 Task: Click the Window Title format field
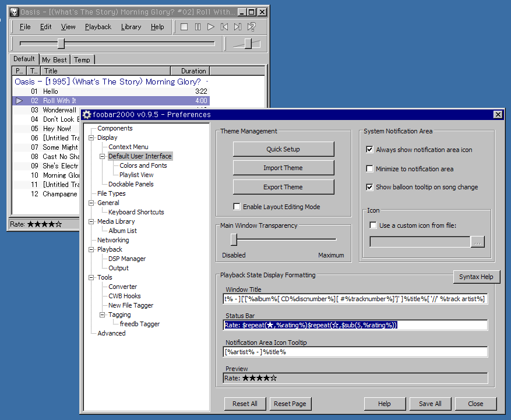click(x=355, y=299)
